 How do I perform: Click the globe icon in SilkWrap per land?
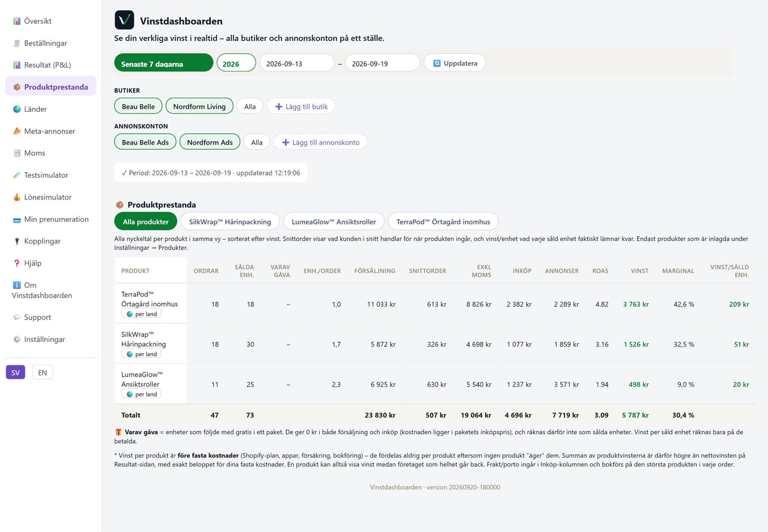[130, 354]
